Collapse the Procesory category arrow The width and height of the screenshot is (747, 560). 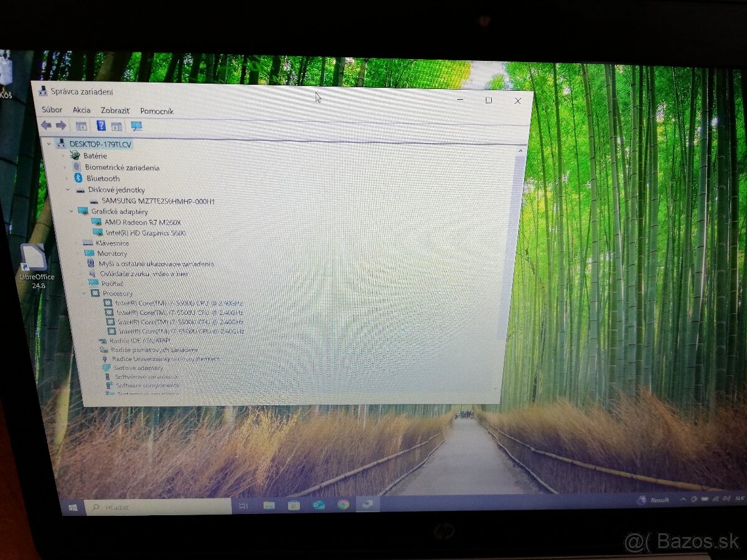(84, 292)
